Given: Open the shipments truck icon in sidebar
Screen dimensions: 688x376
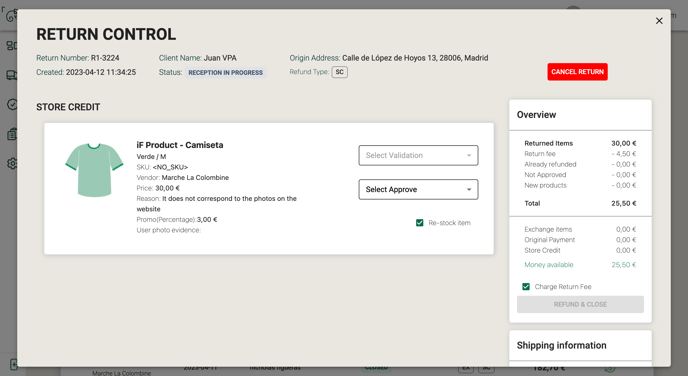Looking at the screenshot, I should pyautogui.click(x=12, y=75).
